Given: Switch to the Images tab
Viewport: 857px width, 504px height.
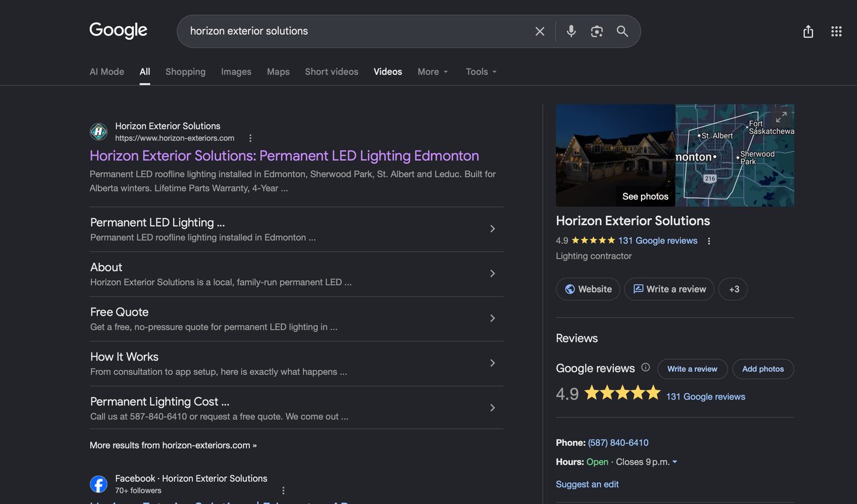Looking at the screenshot, I should (236, 72).
